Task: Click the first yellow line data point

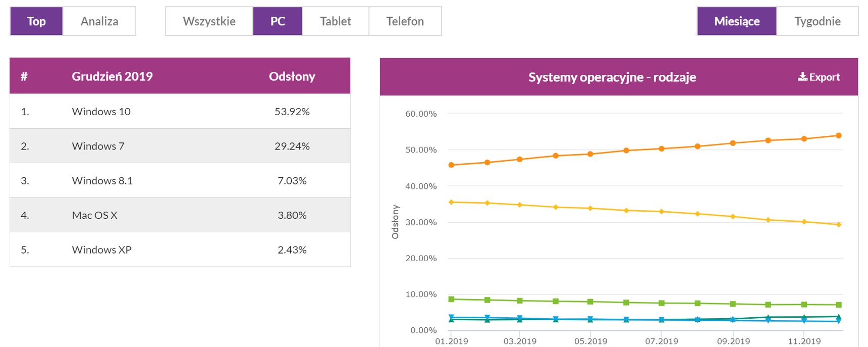Action: pyautogui.click(x=451, y=202)
